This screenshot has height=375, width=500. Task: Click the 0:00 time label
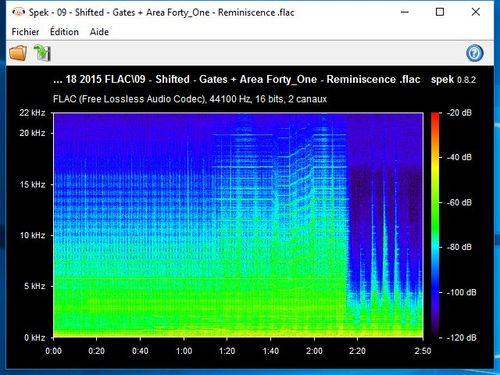pos(53,351)
